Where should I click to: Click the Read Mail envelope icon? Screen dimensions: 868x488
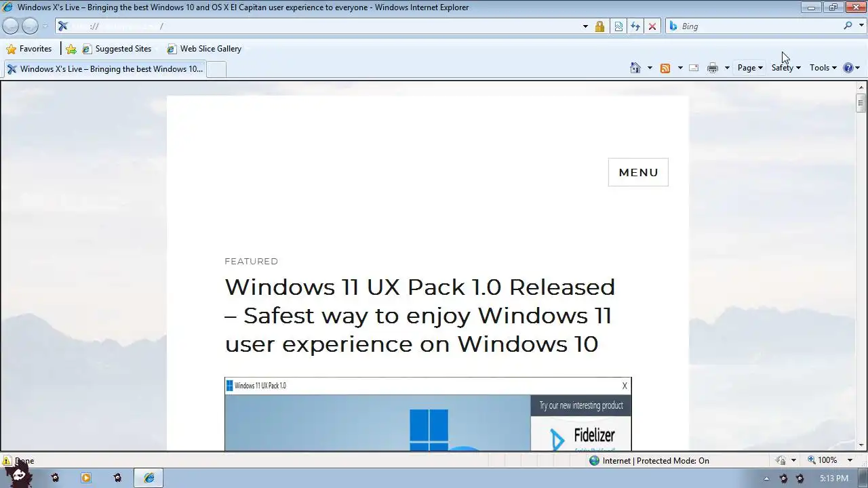tap(694, 68)
